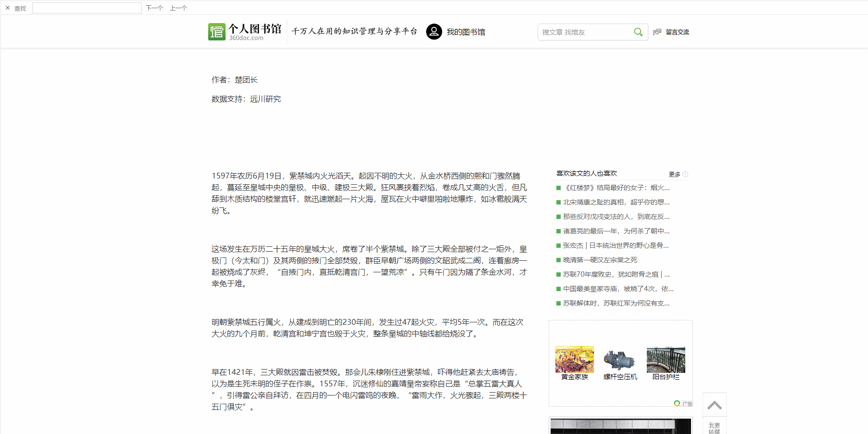Viewport: 868px width, 434px height.
Task: Click the back-to-top chevron icon
Action: pyautogui.click(x=715, y=404)
